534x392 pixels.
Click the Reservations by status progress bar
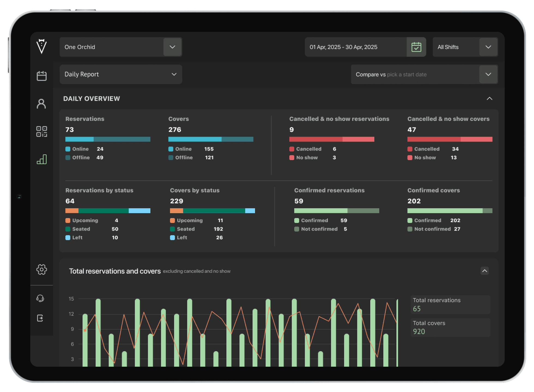pyautogui.click(x=108, y=210)
